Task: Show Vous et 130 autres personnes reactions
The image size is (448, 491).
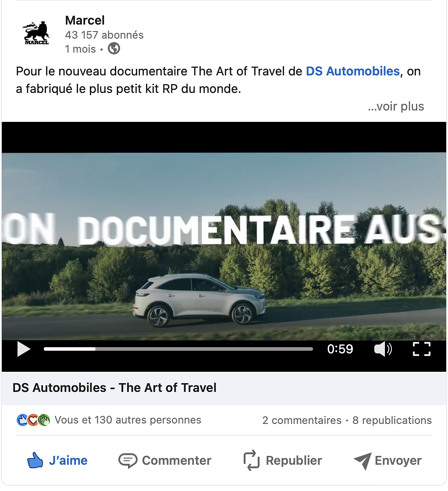Action: click(x=128, y=420)
